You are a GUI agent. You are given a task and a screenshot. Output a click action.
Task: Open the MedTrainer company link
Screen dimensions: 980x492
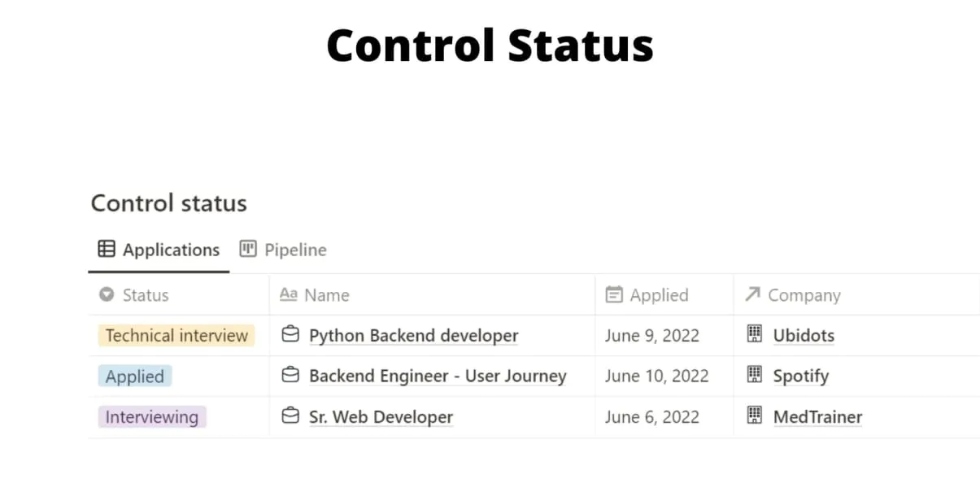[x=817, y=417]
